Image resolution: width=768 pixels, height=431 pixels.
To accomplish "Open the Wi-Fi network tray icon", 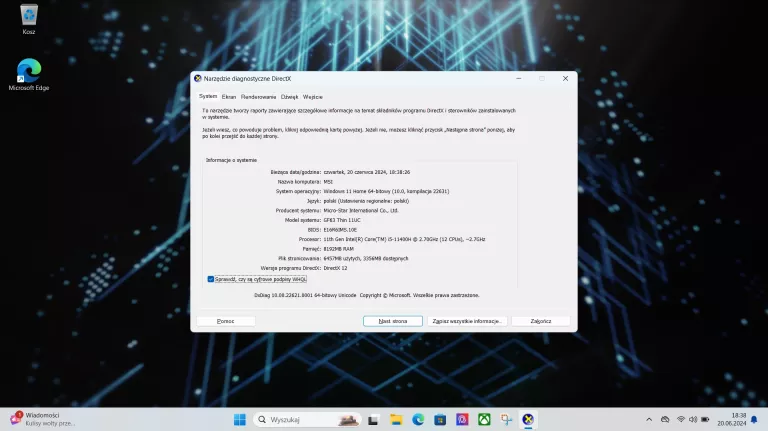I will tap(681, 420).
